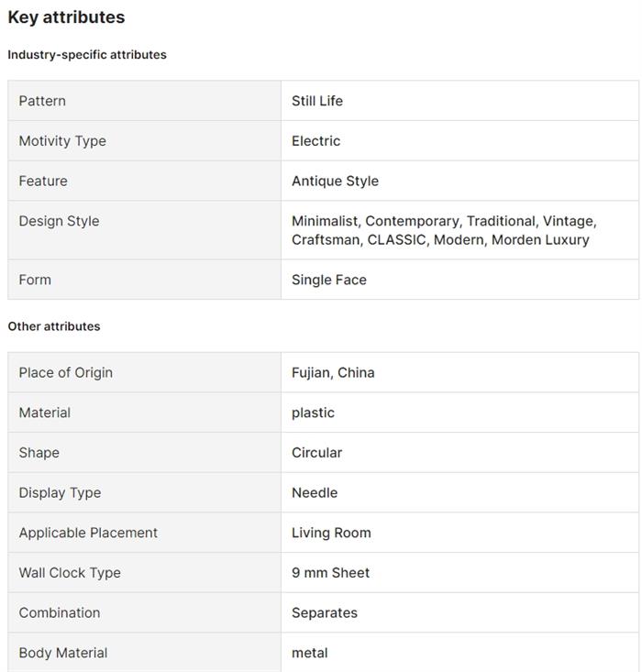Click the Body Material label
This screenshot has height=672, width=642.
(63, 654)
